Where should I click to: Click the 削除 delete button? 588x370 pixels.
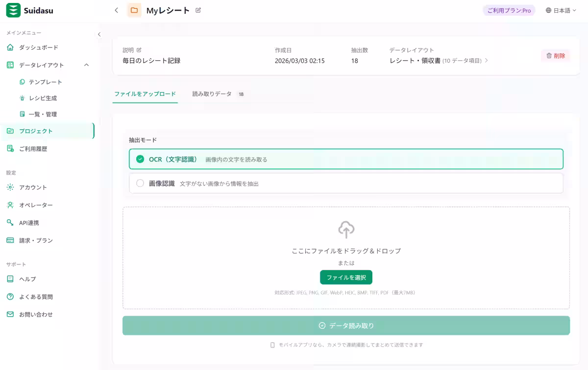(x=555, y=56)
